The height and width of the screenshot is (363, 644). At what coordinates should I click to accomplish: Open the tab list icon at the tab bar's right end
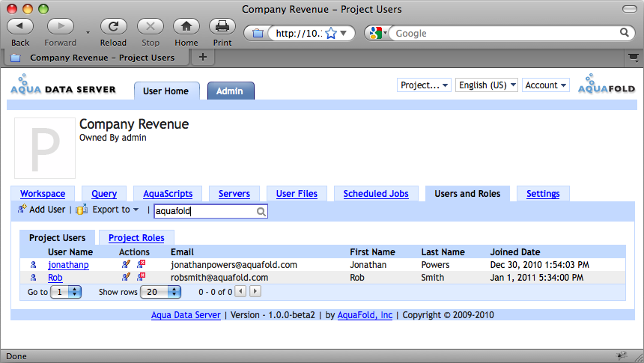(x=634, y=58)
